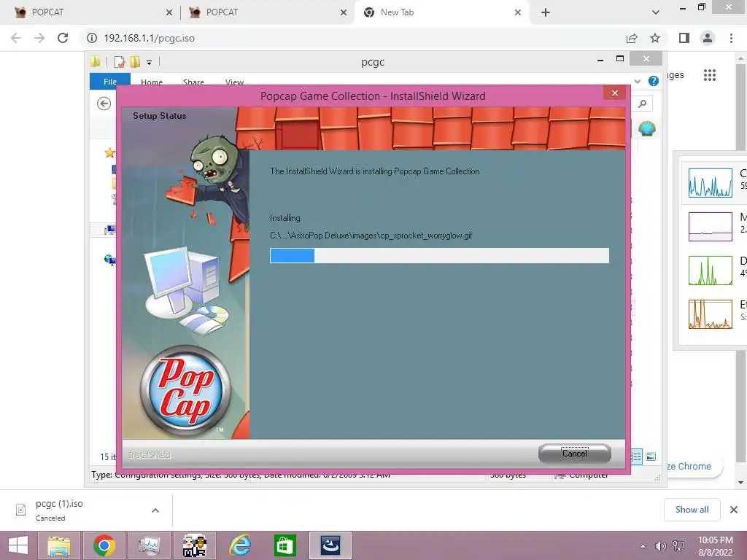The width and height of the screenshot is (747, 560).
Task: Click the Chrome forward arrow
Action: tap(39, 38)
